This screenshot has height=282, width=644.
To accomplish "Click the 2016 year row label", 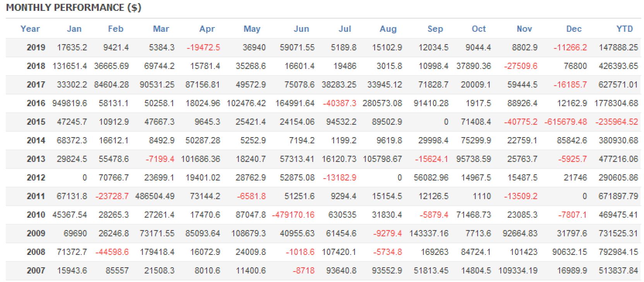I will click(x=36, y=103).
